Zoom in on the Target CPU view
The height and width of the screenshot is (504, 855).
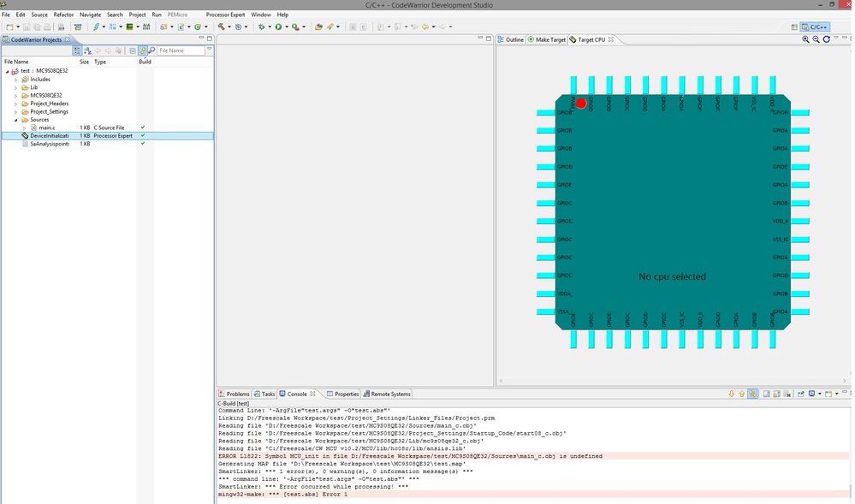click(x=806, y=39)
